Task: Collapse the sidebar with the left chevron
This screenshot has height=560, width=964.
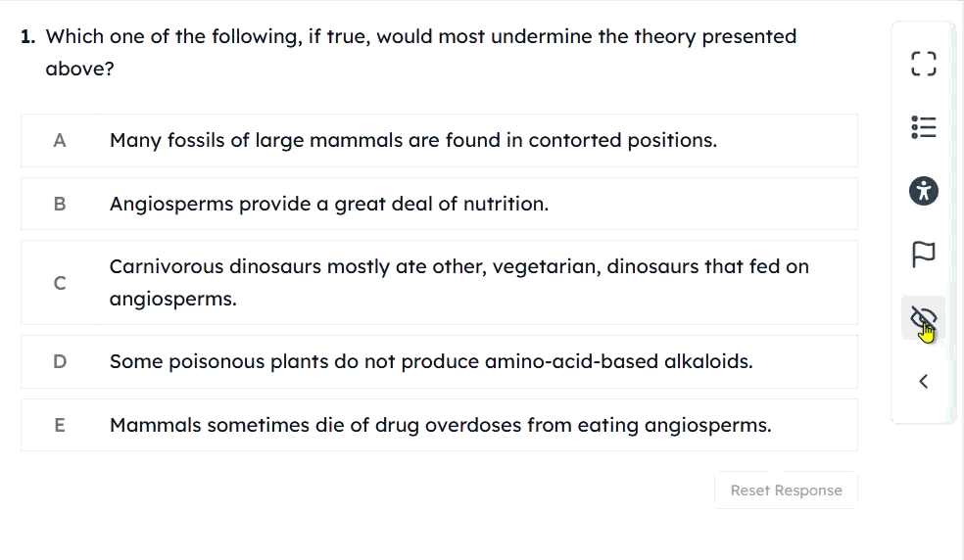Action: tap(924, 382)
